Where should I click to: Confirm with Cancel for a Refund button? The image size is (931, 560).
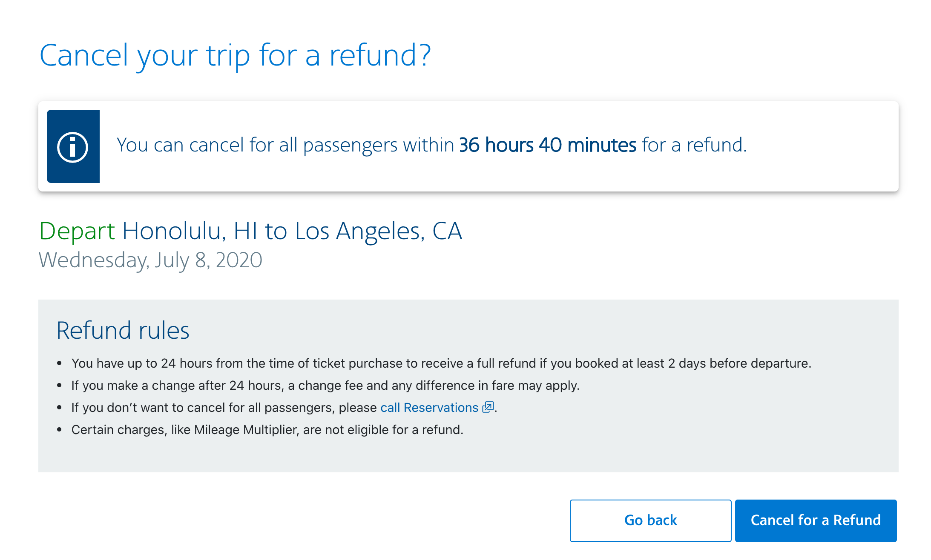816,520
